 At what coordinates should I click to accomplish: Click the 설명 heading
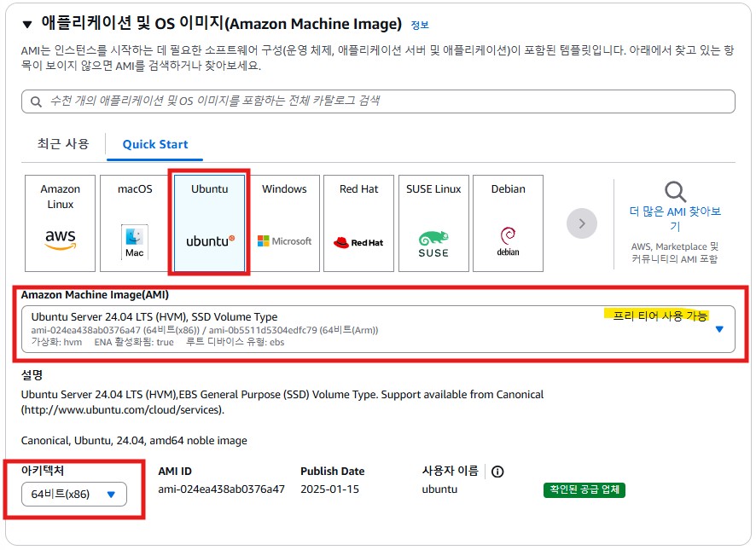[32, 375]
